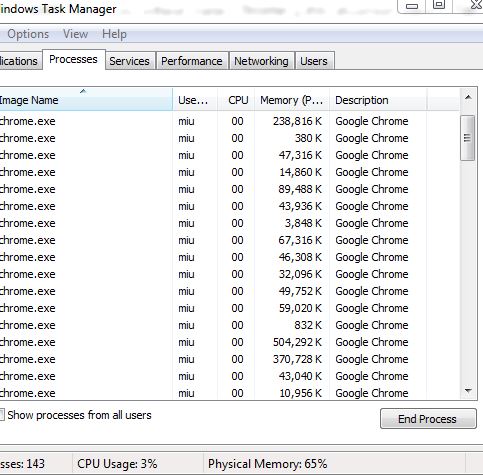Select chrome.exe row using 370,728 K

[x=230, y=359]
